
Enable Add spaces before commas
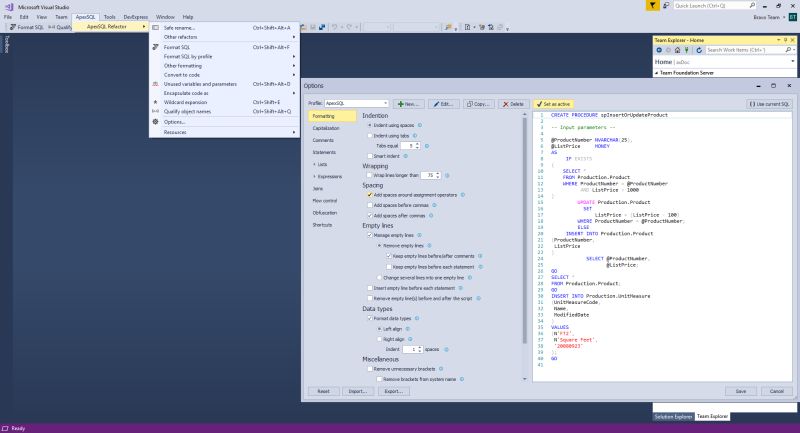click(370, 205)
